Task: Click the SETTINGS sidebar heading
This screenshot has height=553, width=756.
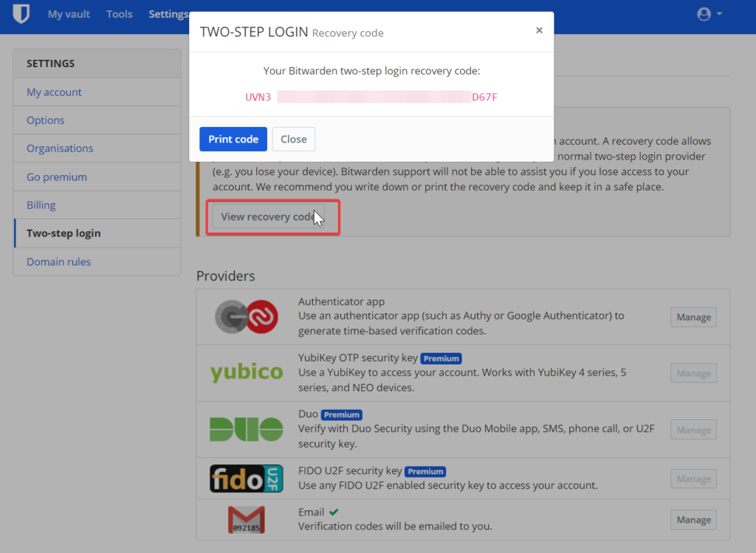Action: pos(51,63)
